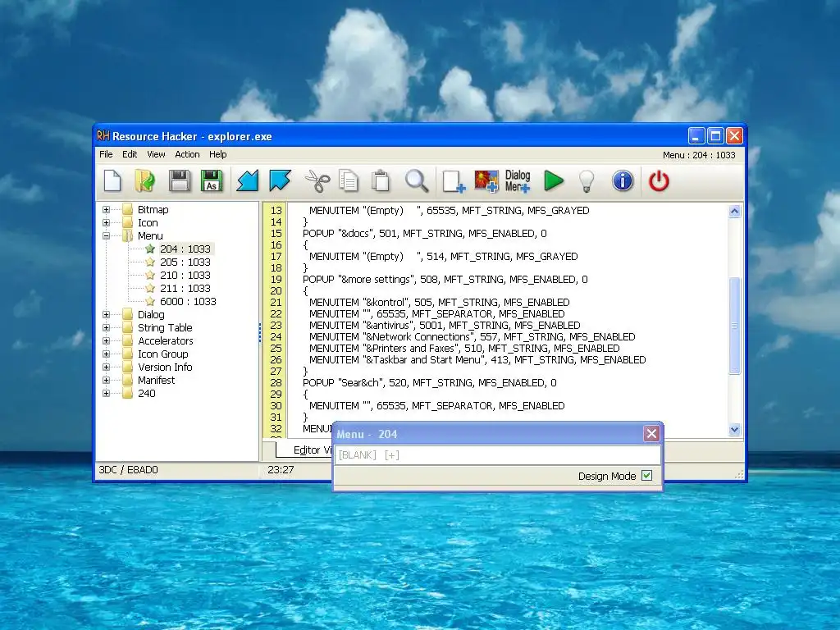Click the New blank file toolbar icon
The width and height of the screenshot is (840, 630).
pyautogui.click(x=112, y=180)
